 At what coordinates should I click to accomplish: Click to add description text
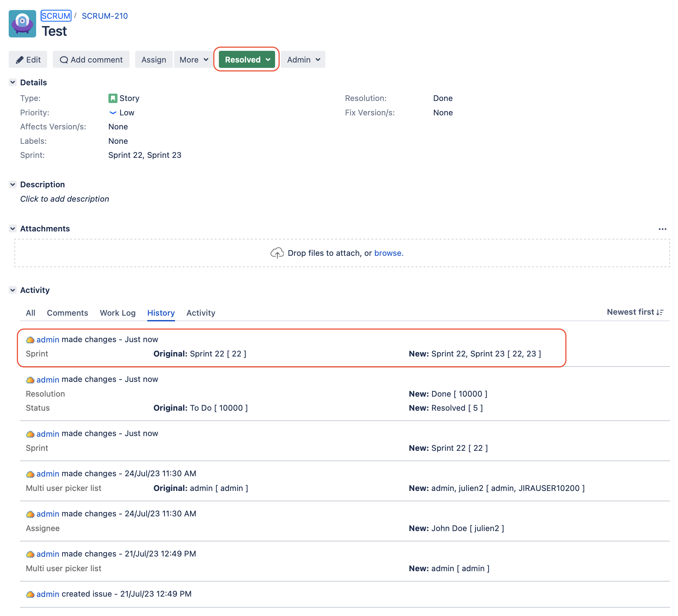[x=65, y=199]
